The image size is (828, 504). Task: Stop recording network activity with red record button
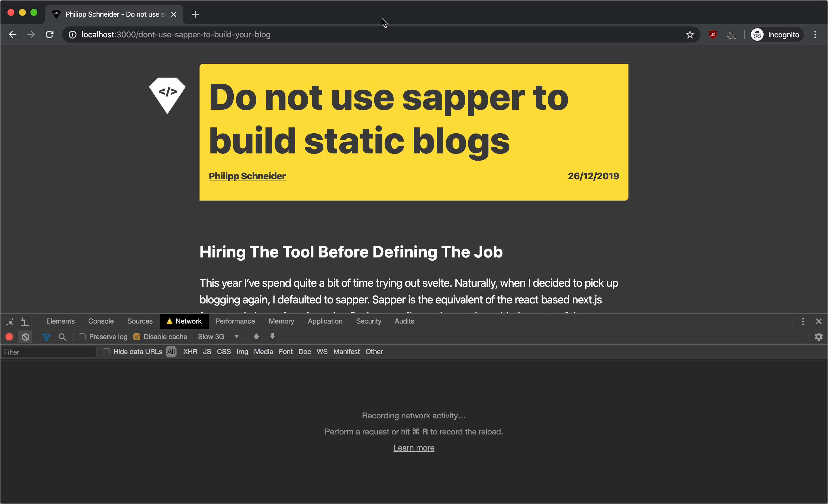9,337
